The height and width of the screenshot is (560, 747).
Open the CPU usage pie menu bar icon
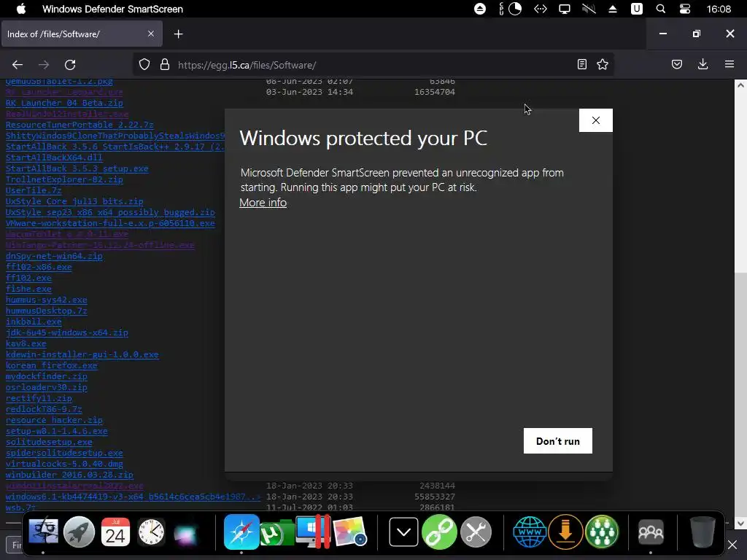pyautogui.click(x=515, y=9)
